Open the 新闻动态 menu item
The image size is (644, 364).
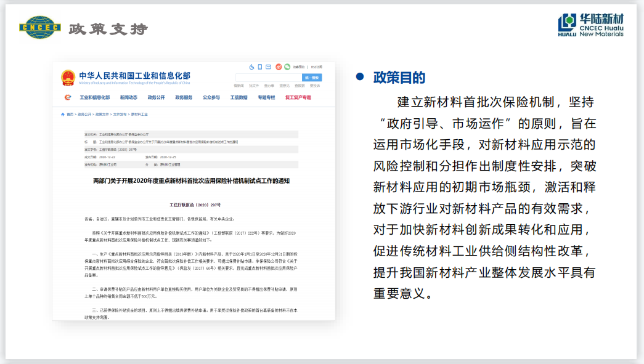(129, 97)
